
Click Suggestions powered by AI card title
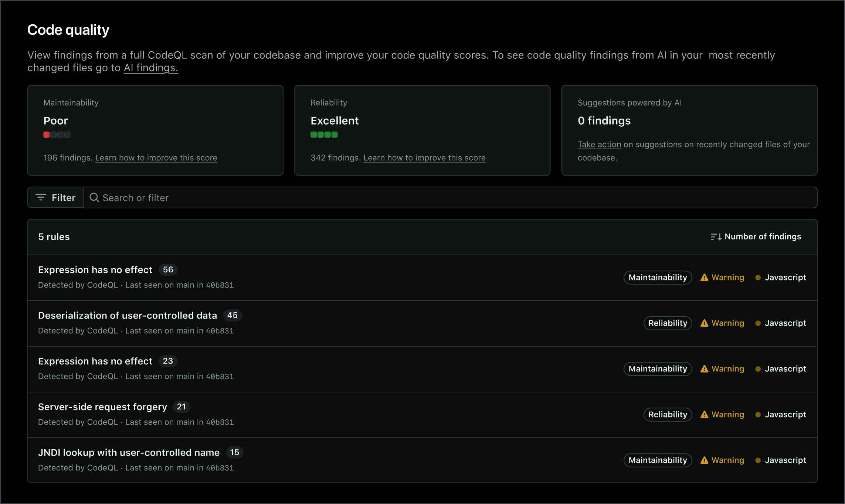[x=630, y=103]
